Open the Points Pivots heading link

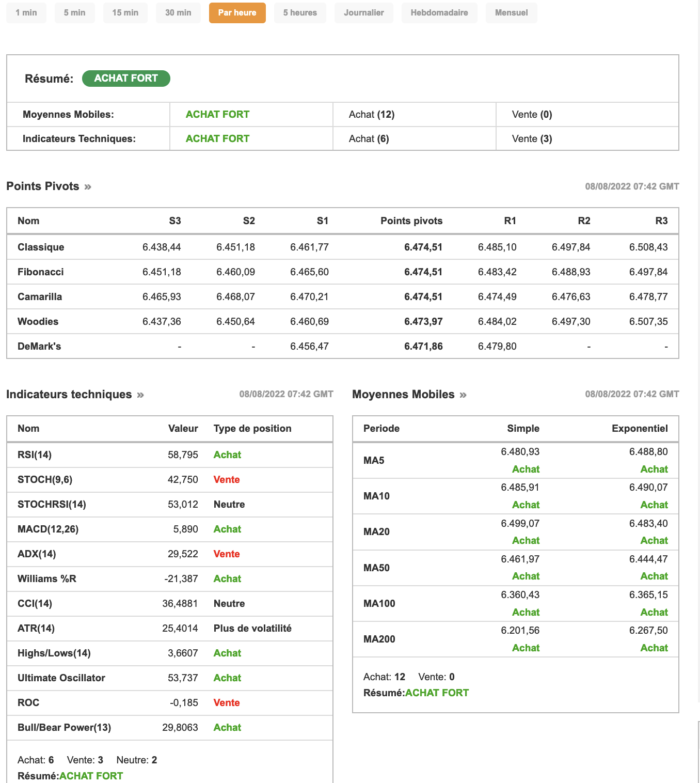coord(43,186)
